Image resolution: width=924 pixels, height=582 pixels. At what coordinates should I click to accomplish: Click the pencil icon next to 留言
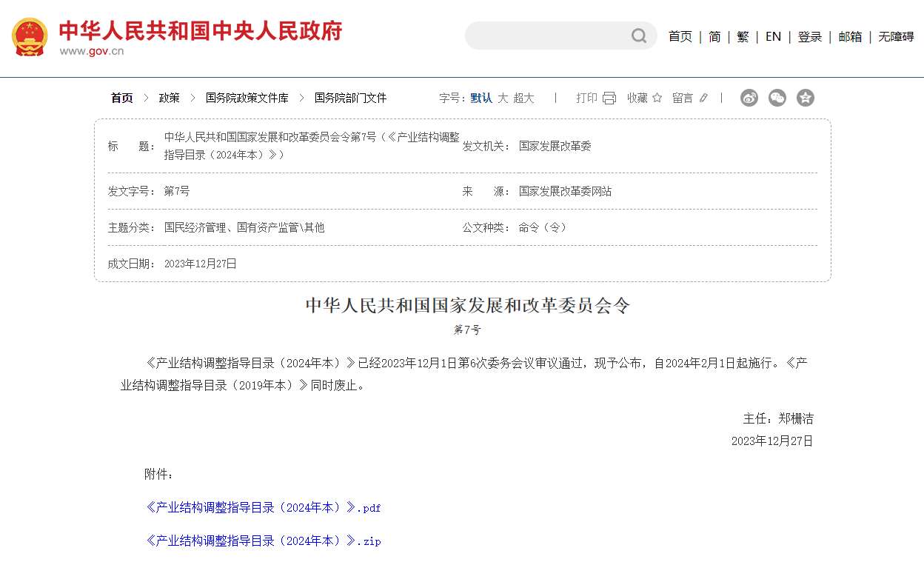[703, 98]
